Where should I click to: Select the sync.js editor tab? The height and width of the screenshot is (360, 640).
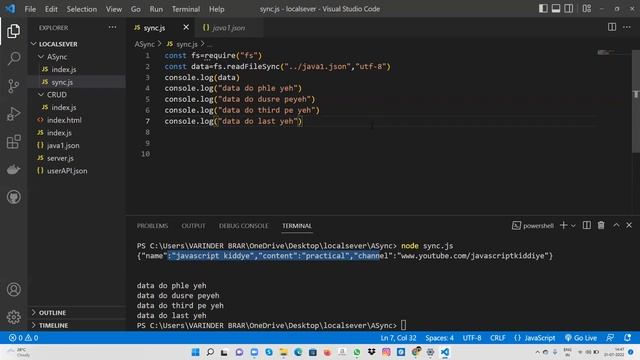click(154, 28)
